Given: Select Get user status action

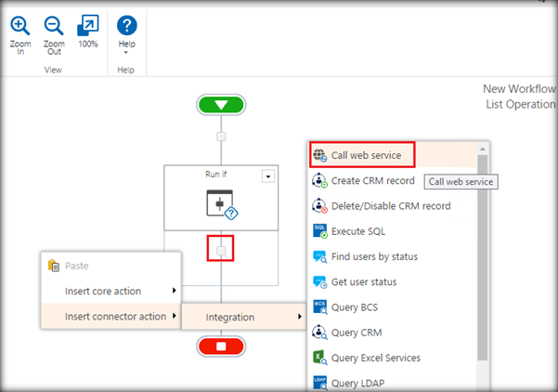Looking at the screenshot, I should coord(393,282).
